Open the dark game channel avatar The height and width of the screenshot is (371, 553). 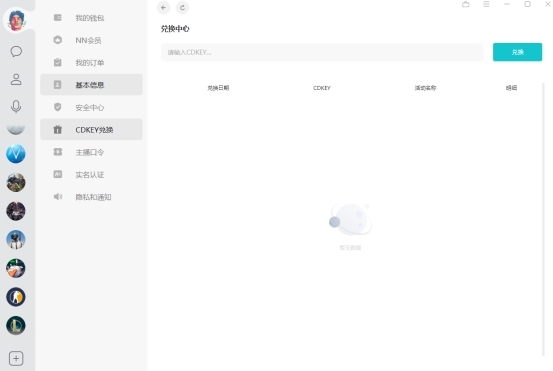click(x=16, y=211)
